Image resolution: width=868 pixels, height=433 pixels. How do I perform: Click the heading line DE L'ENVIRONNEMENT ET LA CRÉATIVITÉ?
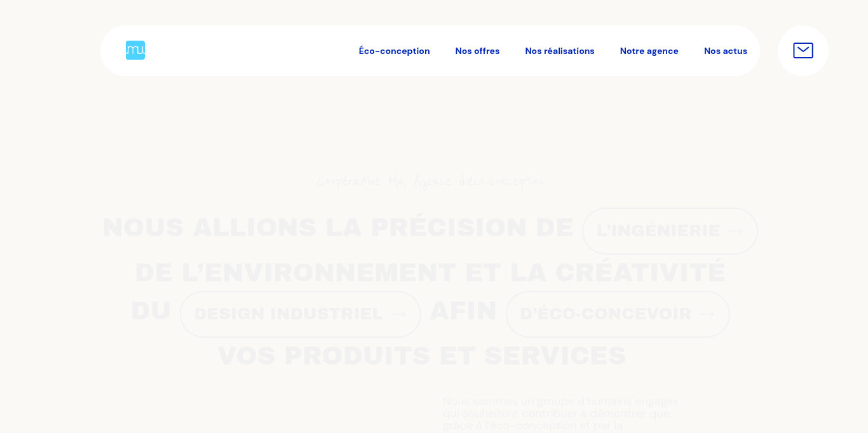pos(430,272)
